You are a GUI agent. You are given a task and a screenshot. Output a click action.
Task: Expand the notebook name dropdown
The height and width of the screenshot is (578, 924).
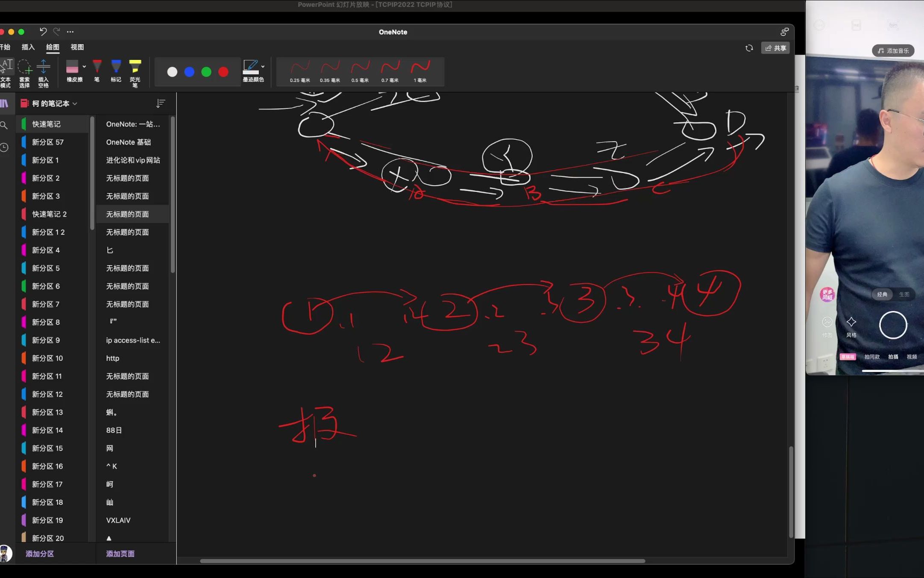point(75,103)
